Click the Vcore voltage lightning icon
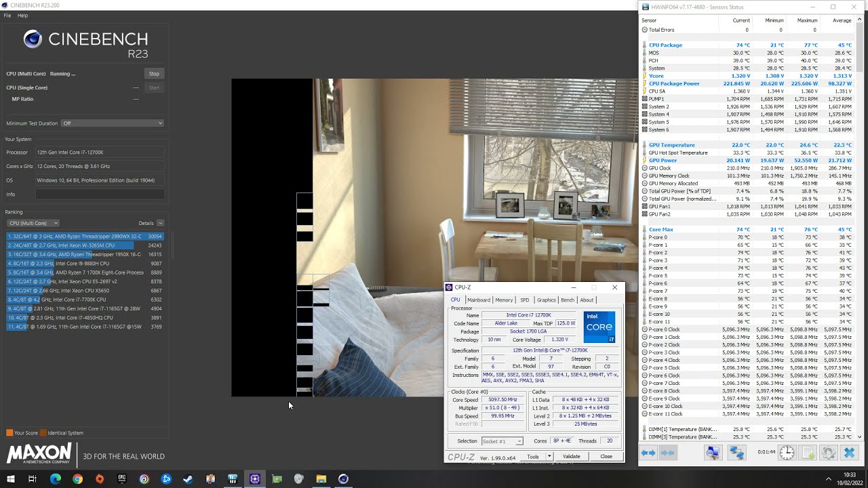 coord(644,76)
